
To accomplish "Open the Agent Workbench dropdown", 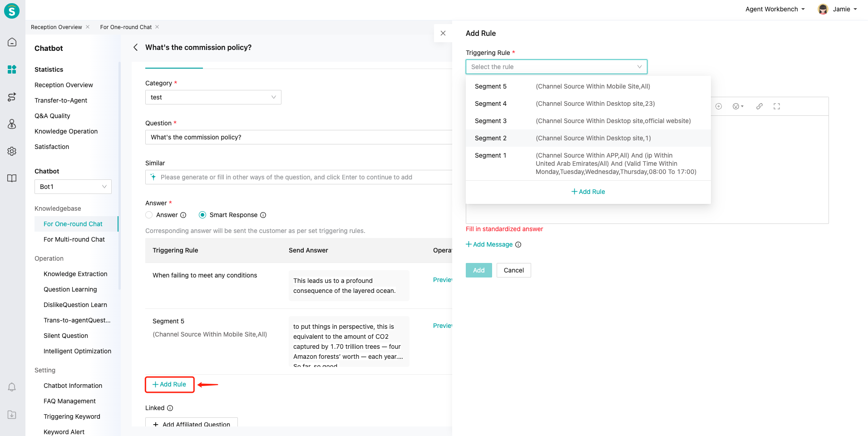I will (775, 9).
